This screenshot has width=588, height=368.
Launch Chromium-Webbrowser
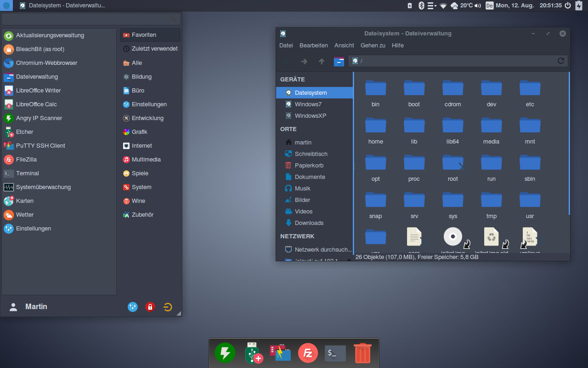[59, 63]
